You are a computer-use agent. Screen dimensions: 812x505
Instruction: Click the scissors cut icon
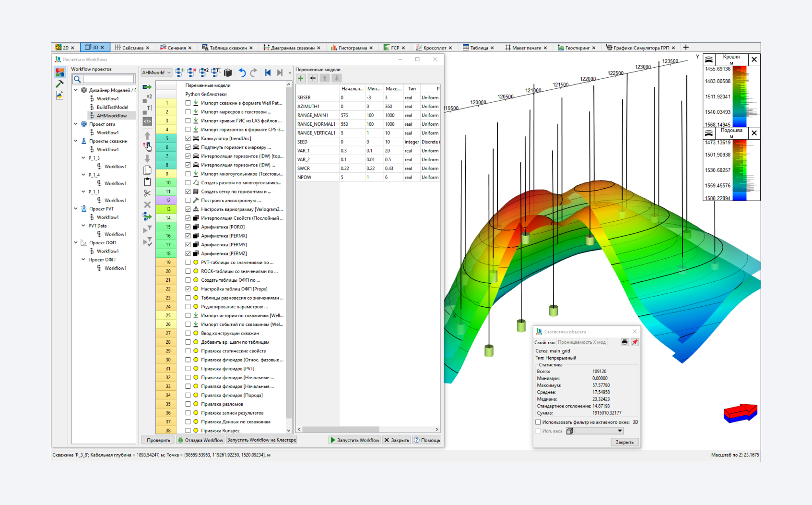pyautogui.click(x=147, y=193)
